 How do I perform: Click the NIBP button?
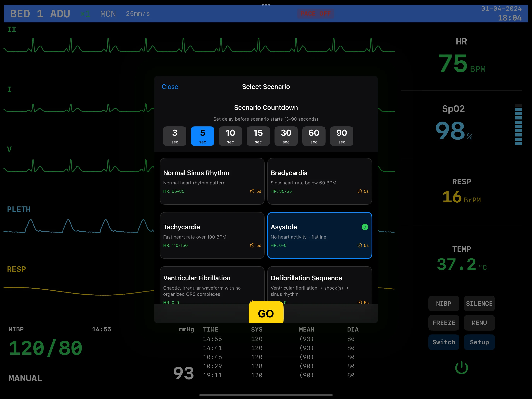click(x=443, y=304)
